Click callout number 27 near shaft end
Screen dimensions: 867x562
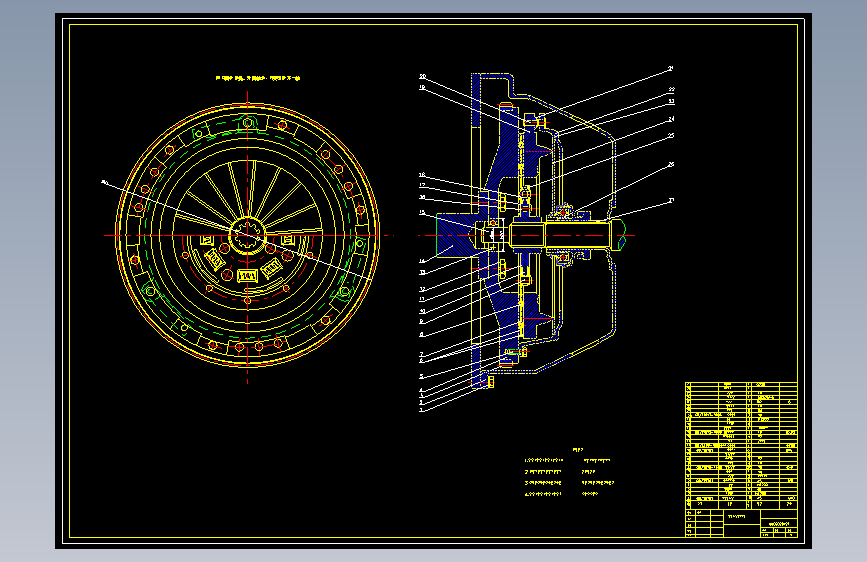click(671, 200)
